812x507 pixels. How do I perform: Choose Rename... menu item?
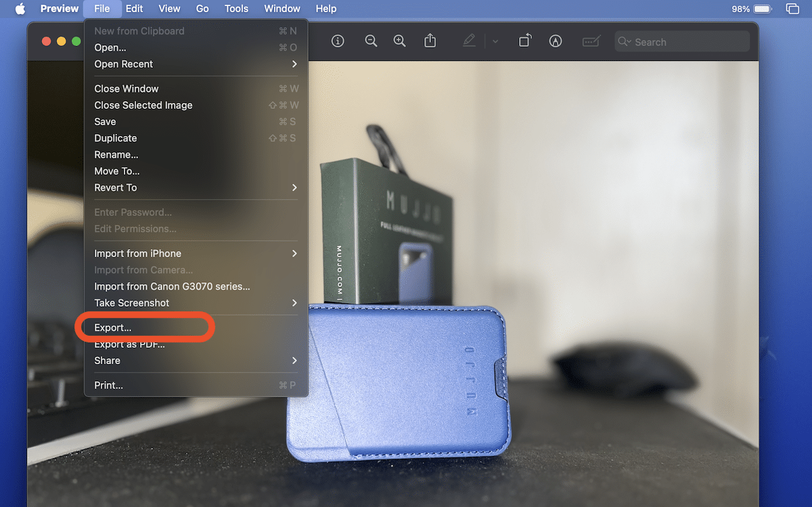[196, 154]
